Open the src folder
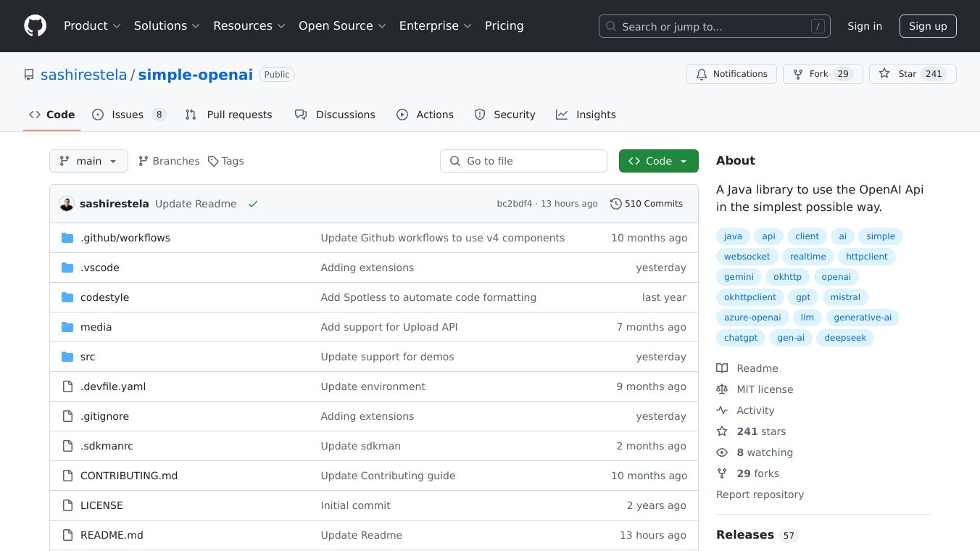980x551 pixels. click(88, 357)
